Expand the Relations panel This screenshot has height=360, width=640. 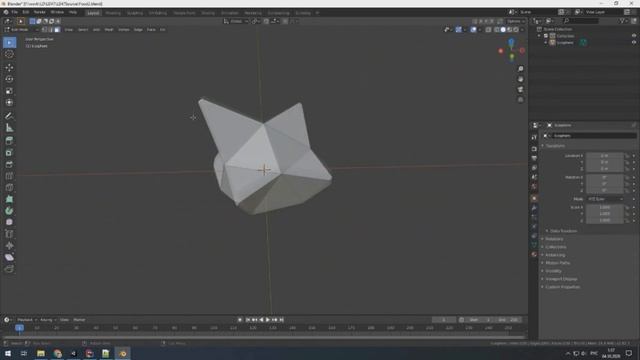coord(554,239)
